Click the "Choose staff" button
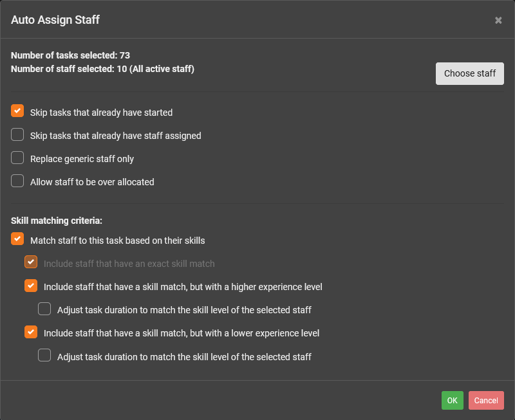515x420 pixels. click(469, 73)
